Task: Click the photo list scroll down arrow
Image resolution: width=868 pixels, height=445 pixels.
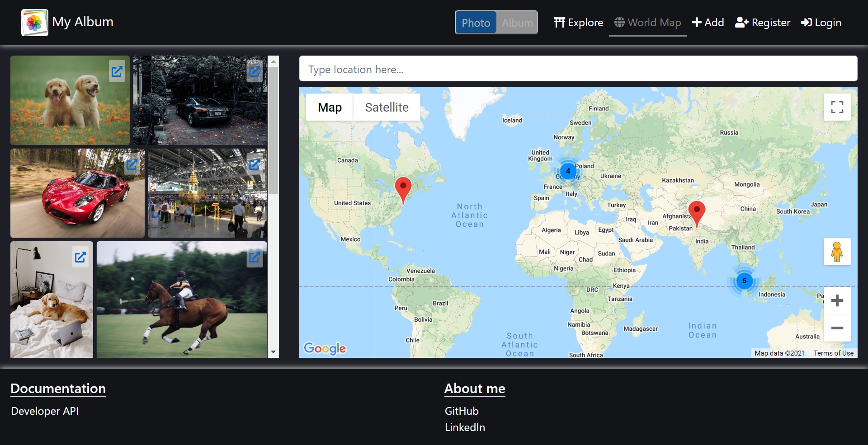Action: point(273,352)
